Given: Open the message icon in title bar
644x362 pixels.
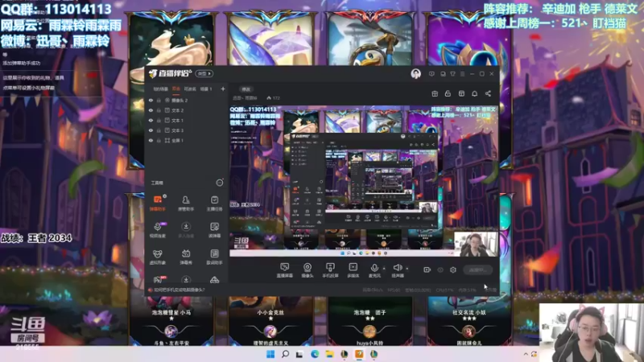Looking at the screenshot, I should 431,74.
